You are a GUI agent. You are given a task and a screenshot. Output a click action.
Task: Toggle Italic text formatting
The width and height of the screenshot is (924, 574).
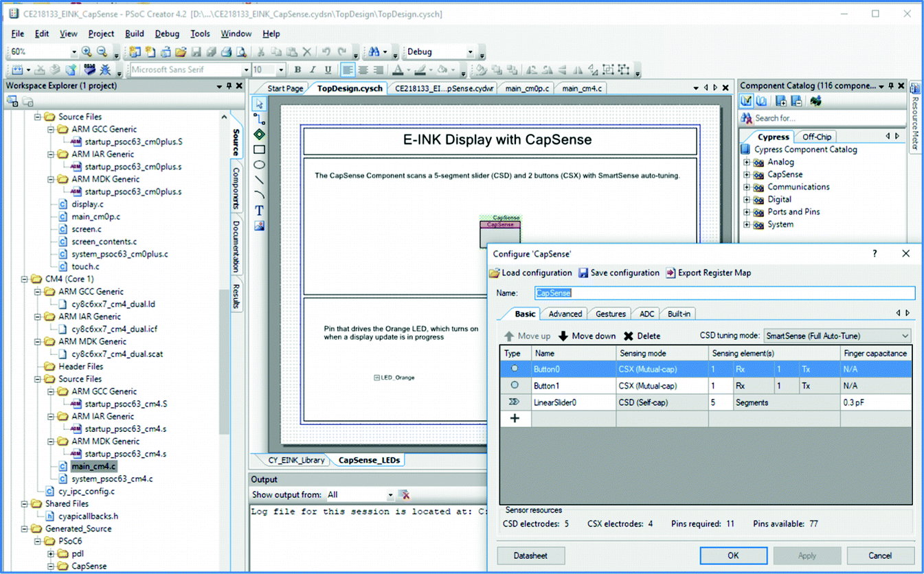click(x=313, y=70)
